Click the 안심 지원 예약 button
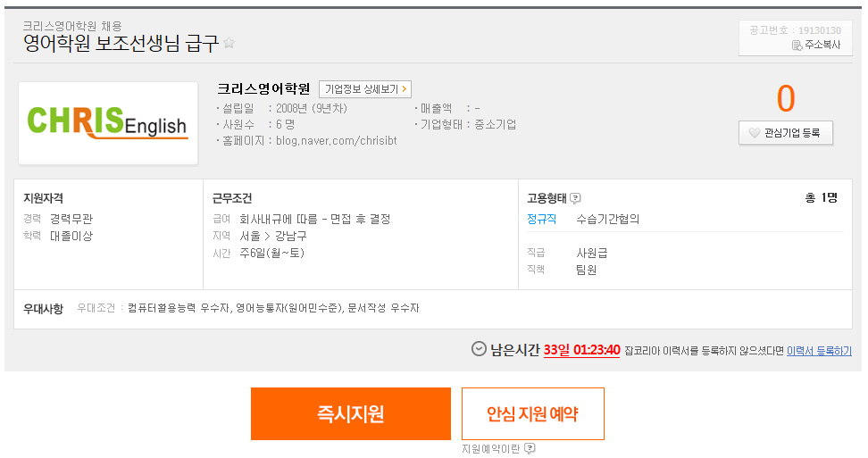Viewport: 868px width, 458px height. [x=532, y=413]
